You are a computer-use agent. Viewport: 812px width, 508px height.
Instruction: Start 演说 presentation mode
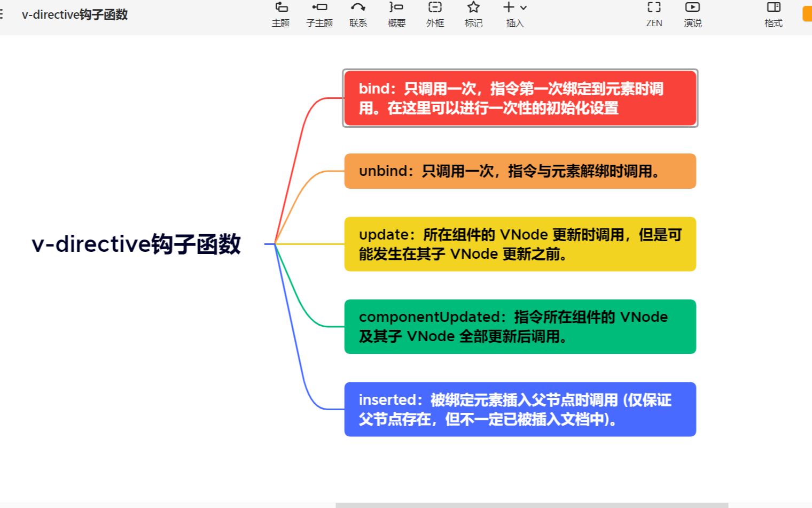coord(692,14)
